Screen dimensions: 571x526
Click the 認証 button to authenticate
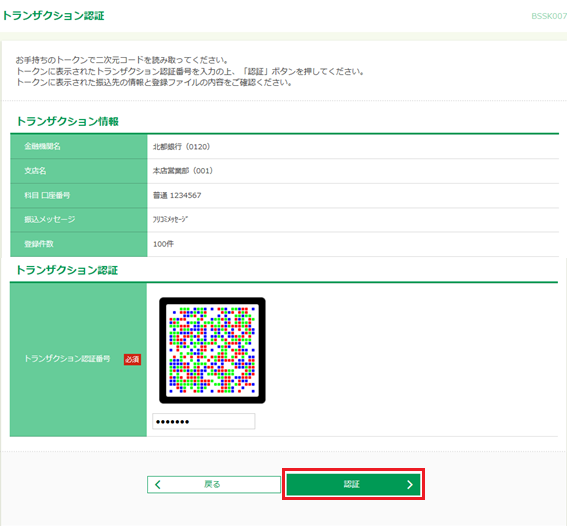[353, 484]
